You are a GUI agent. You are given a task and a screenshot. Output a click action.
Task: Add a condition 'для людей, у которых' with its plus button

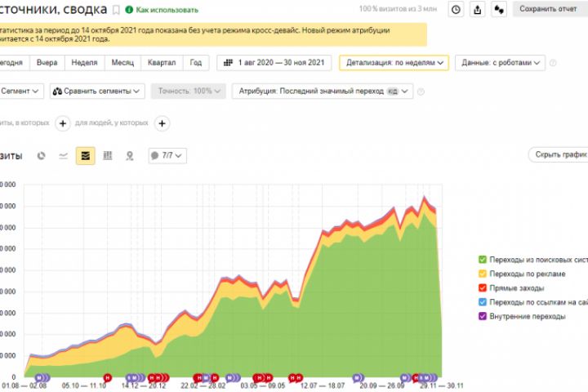point(162,123)
